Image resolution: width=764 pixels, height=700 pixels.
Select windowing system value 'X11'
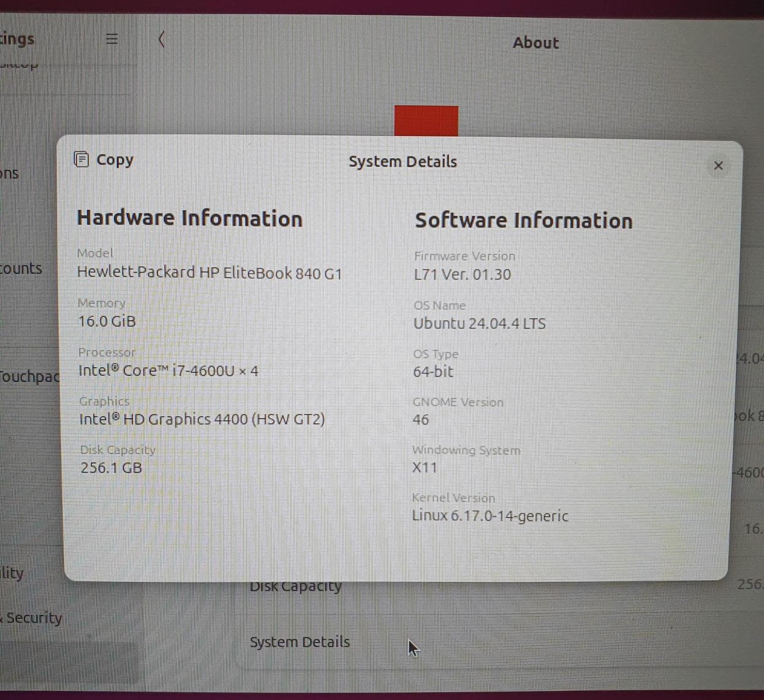pos(425,468)
